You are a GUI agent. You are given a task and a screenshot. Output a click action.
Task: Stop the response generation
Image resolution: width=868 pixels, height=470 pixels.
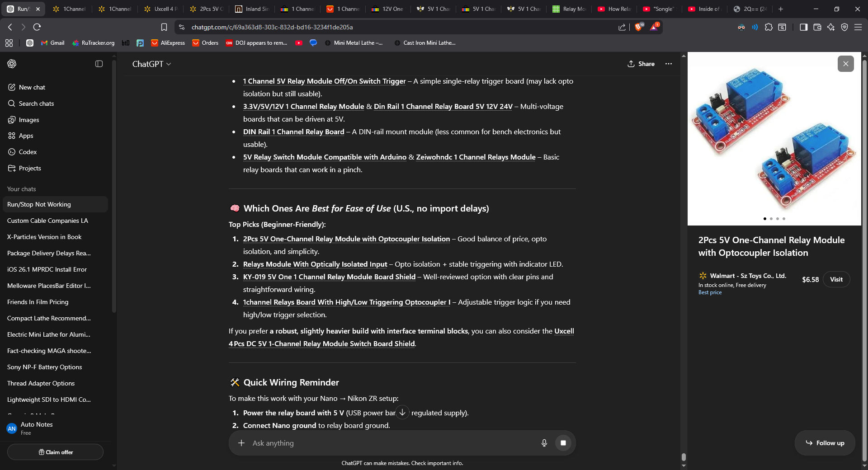[563, 443]
